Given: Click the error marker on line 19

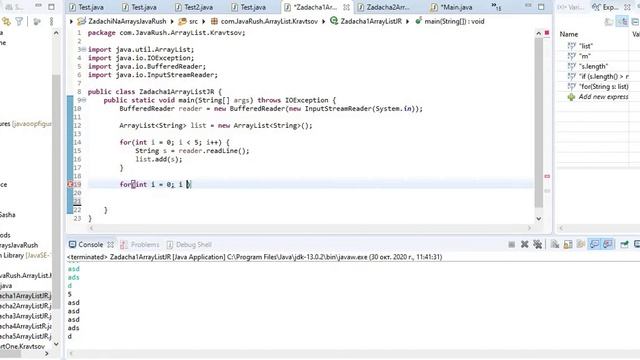Looking at the screenshot, I should tap(70, 184).
